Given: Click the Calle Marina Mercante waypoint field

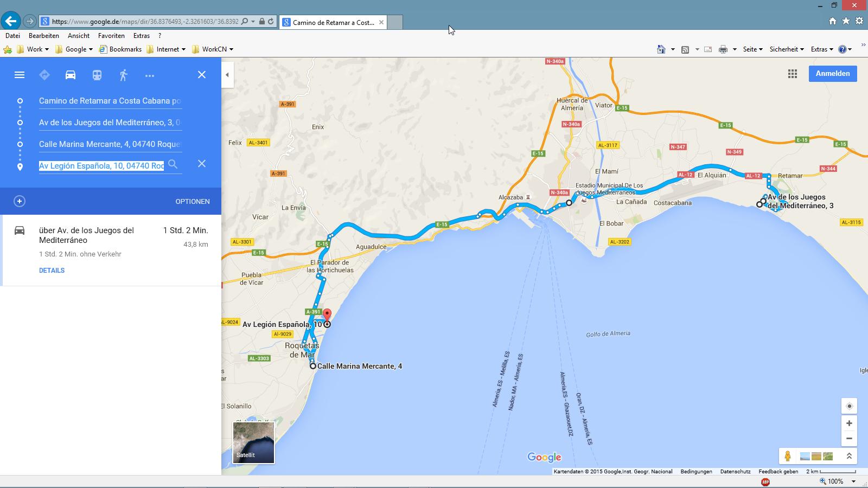Looking at the screenshot, I should coord(110,144).
